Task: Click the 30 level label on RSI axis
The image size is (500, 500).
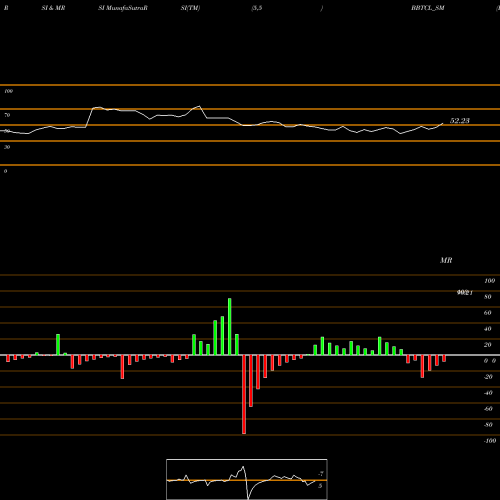Action: point(7,147)
